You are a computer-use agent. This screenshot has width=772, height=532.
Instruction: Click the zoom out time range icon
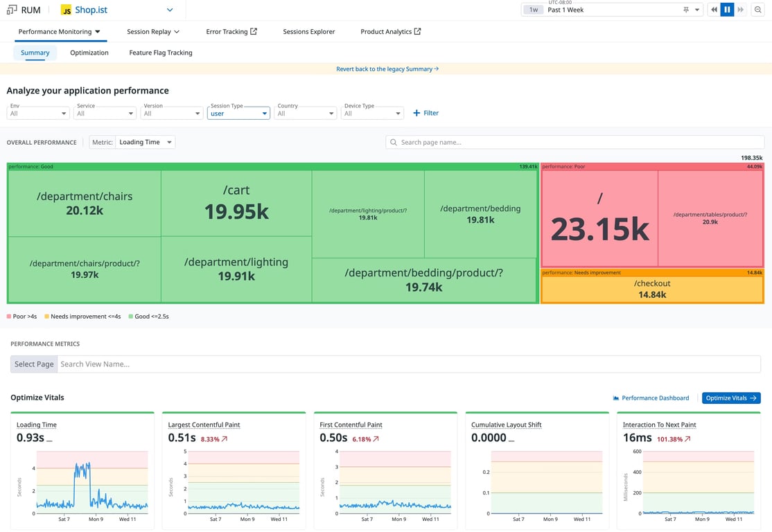tap(758, 10)
